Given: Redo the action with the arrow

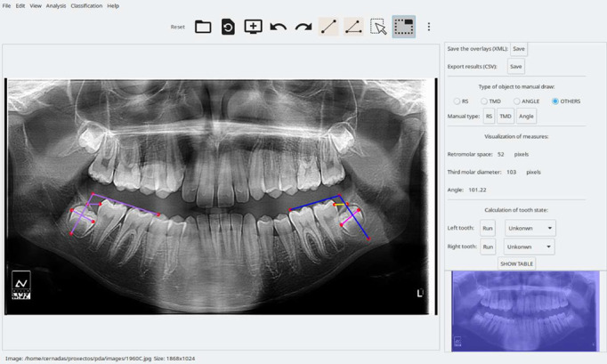Looking at the screenshot, I should pyautogui.click(x=303, y=27).
